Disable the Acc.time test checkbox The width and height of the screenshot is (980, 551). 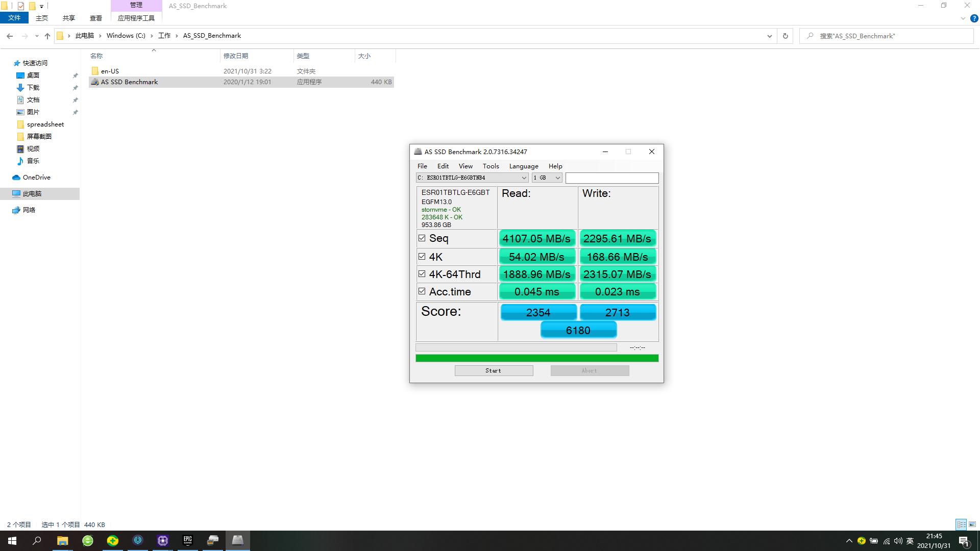[x=422, y=291]
